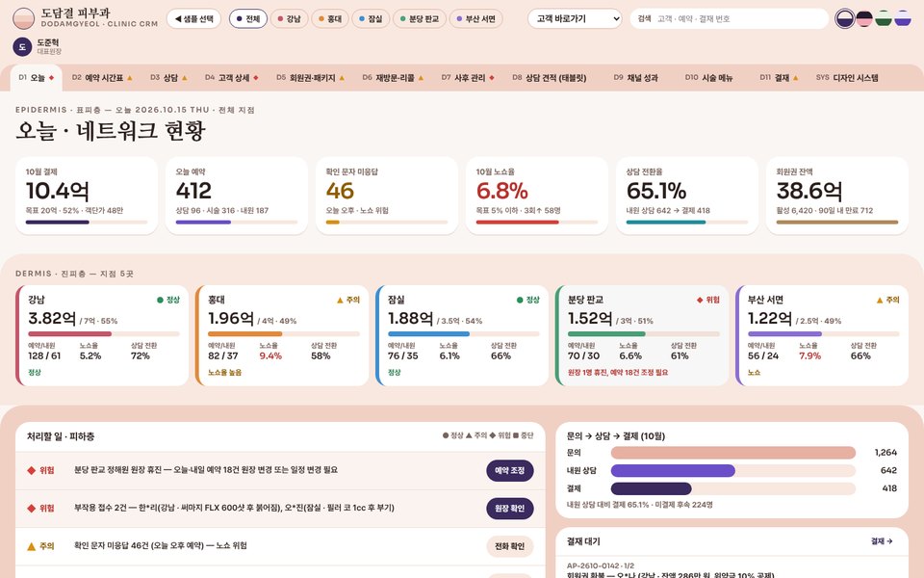Click the 7.9% 노쇼율 value on 부산 서면 card
Screen dimensions: 924x578
(809, 355)
